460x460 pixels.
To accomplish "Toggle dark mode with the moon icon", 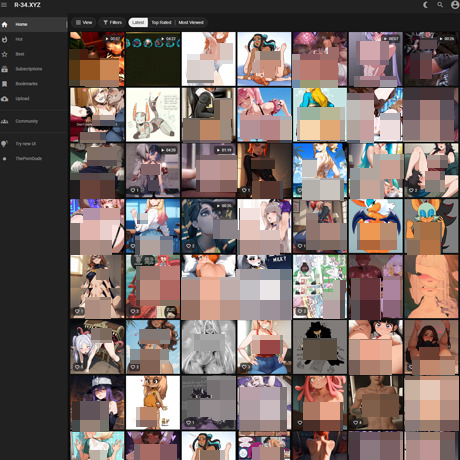I will 426,5.
